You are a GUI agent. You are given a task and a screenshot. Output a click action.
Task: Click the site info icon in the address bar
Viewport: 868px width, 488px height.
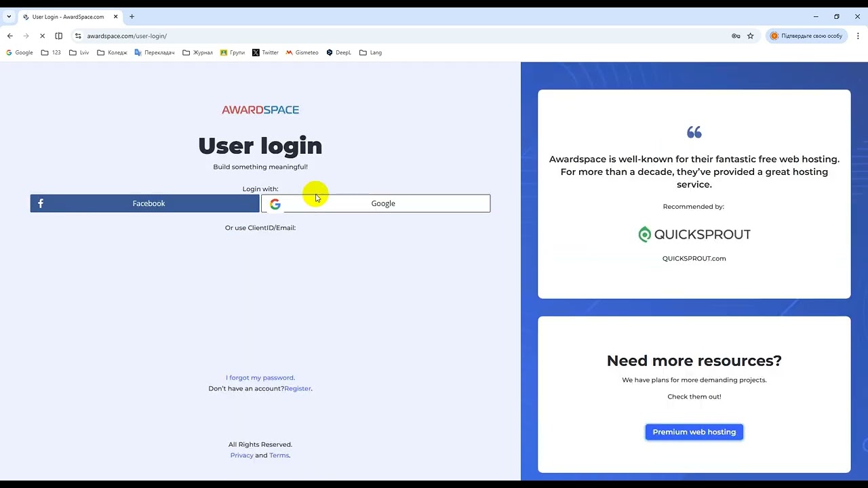click(x=78, y=36)
